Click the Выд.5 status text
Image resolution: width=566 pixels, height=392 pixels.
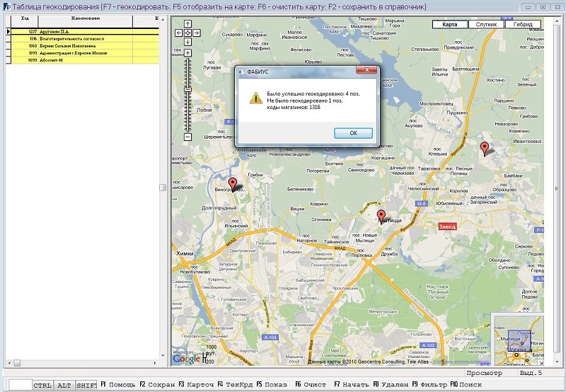click(531, 373)
